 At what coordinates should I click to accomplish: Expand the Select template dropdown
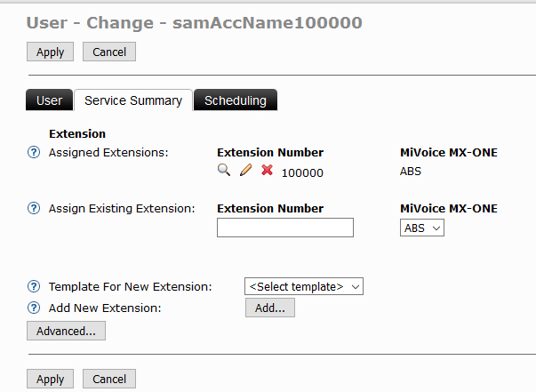[304, 286]
